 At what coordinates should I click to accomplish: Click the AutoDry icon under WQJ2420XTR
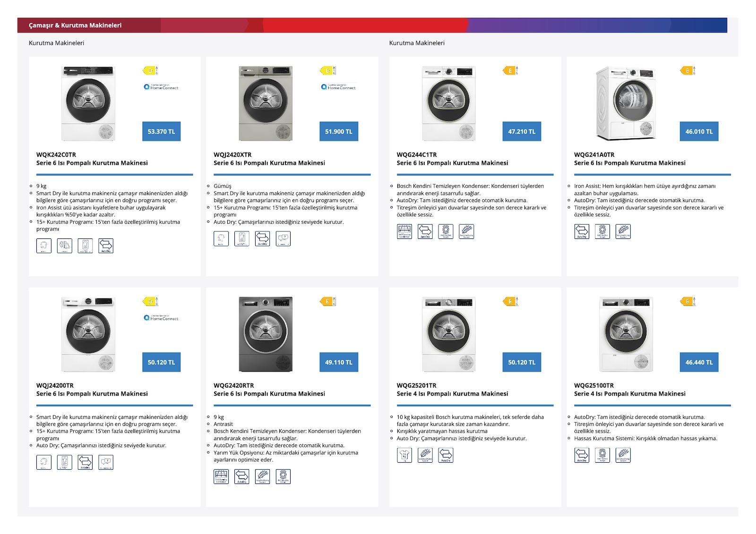(x=262, y=238)
